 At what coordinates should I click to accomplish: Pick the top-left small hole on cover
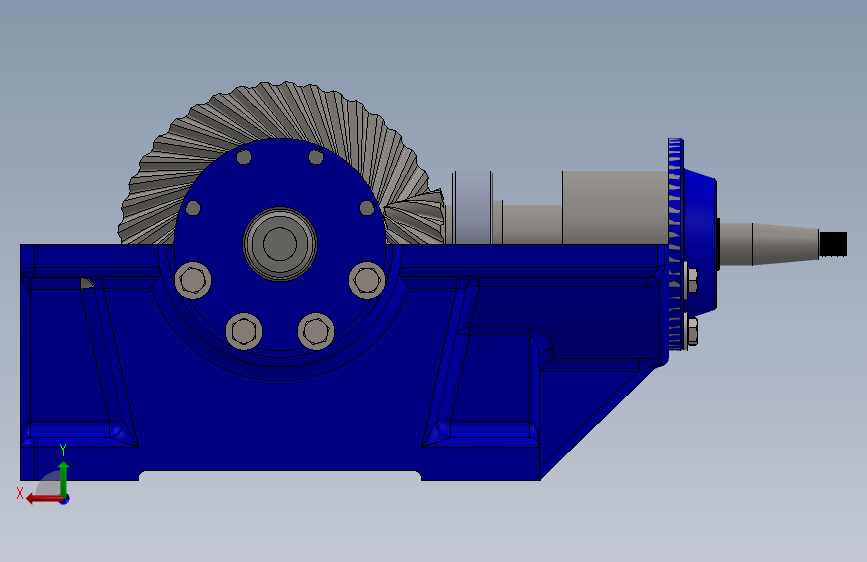point(244,157)
